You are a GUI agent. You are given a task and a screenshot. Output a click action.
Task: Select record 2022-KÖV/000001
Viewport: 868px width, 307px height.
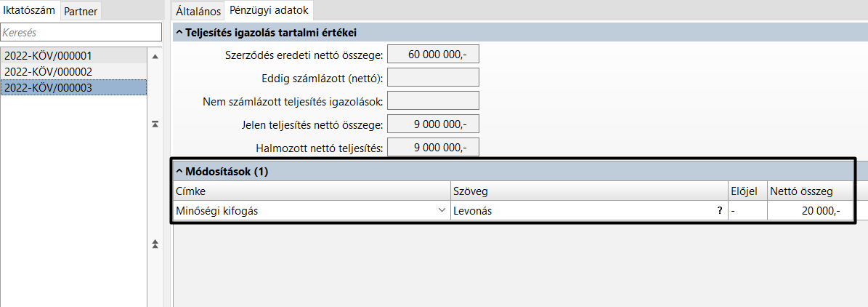pyautogui.click(x=49, y=56)
